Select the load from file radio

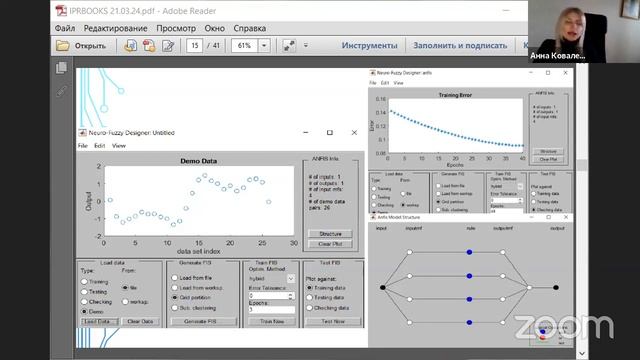(125, 288)
